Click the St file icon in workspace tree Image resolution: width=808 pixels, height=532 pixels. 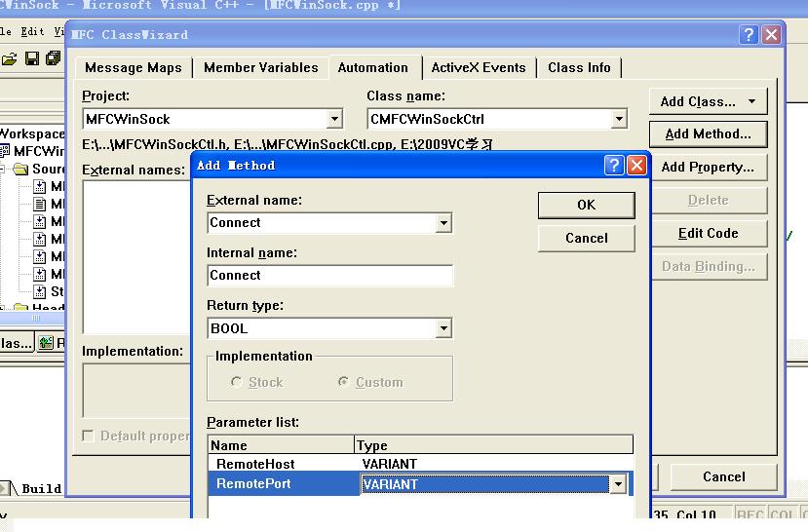point(40,291)
